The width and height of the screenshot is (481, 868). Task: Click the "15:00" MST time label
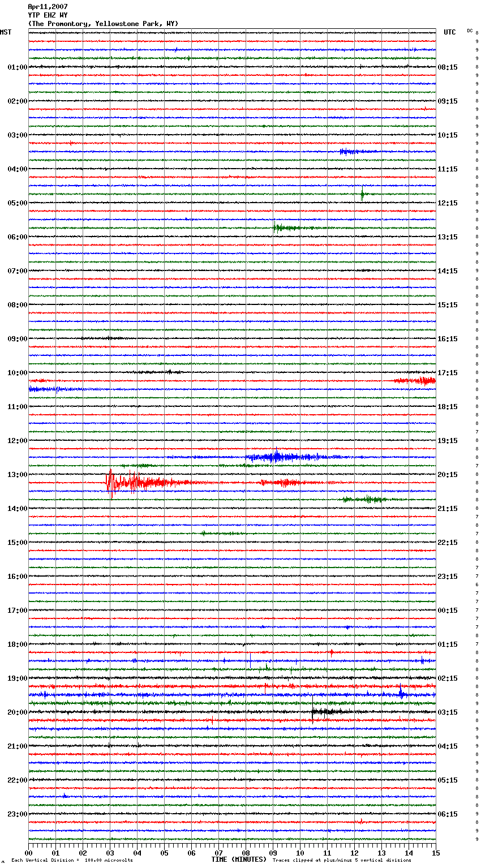tap(18, 543)
